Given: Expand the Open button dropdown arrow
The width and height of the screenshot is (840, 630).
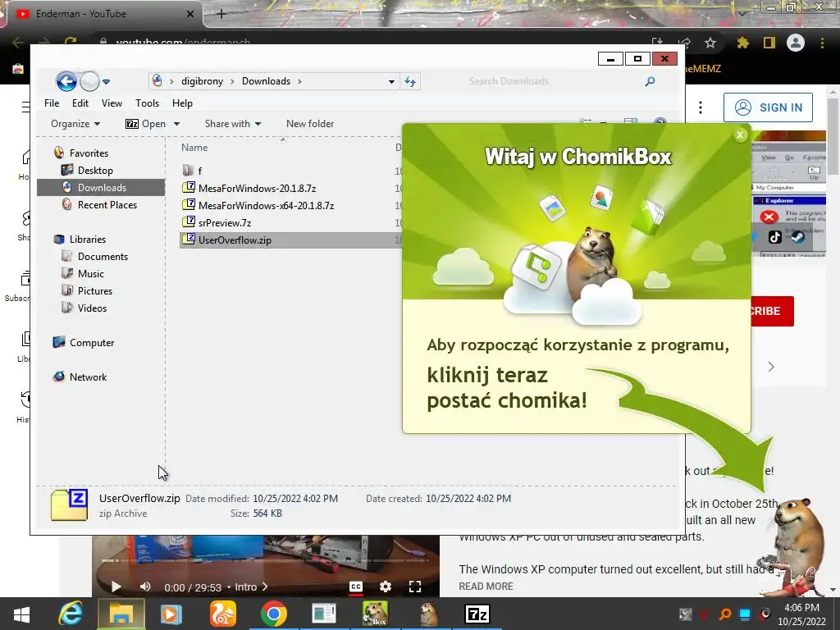Looking at the screenshot, I should pyautogui.click(x=177, y=124).
